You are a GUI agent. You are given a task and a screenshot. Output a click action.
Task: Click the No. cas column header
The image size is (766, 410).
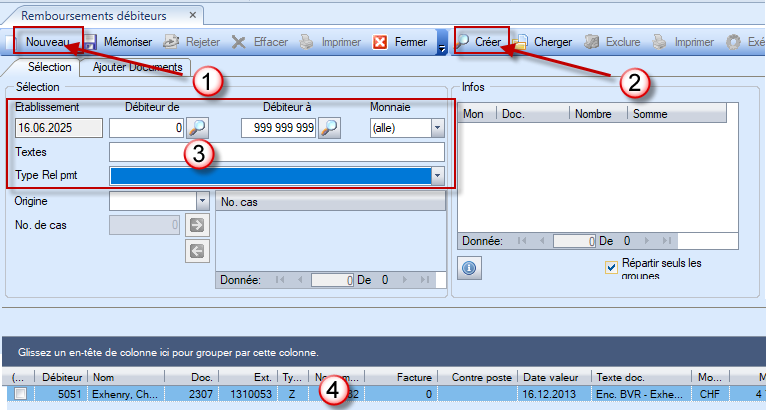[331, 202]
